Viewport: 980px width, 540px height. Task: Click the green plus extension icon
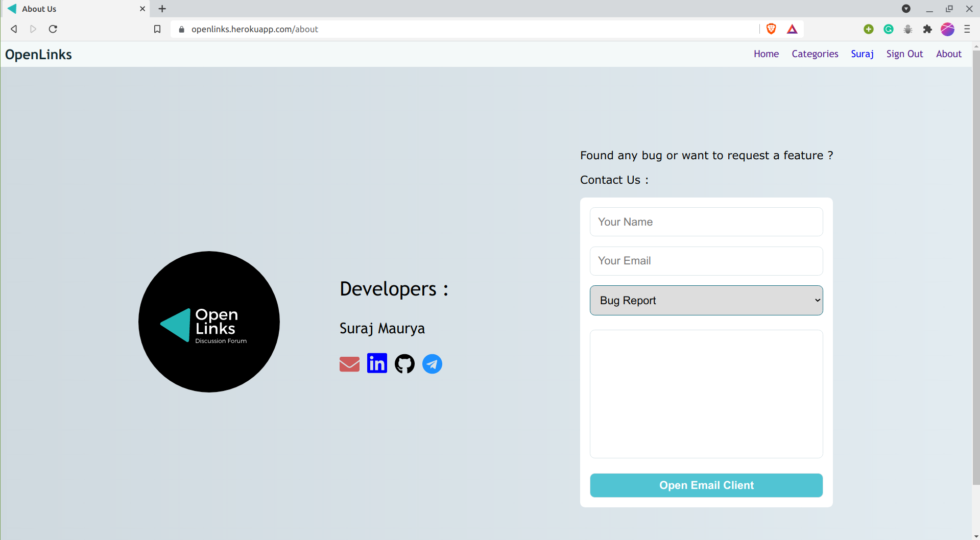coord(869,29)
